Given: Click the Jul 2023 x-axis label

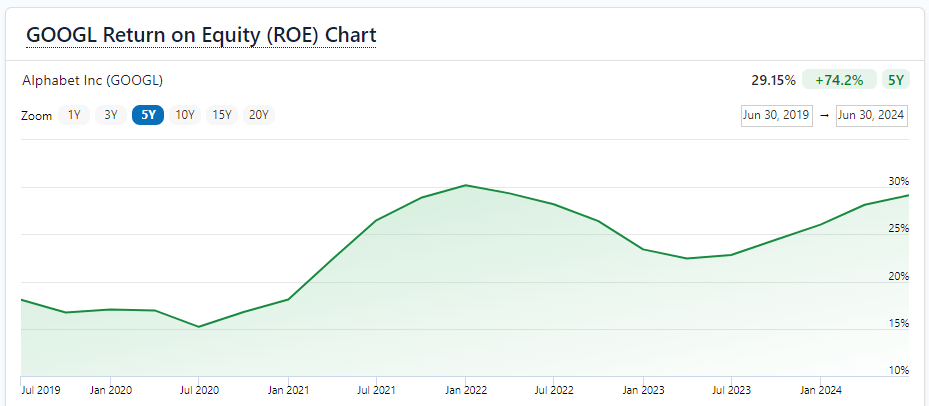Looking at the screenshot, I should point(731,391).
